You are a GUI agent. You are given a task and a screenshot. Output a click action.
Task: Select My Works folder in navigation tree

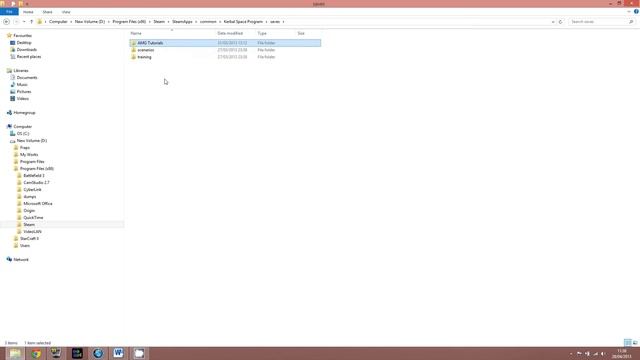click(x=29, y=155)
